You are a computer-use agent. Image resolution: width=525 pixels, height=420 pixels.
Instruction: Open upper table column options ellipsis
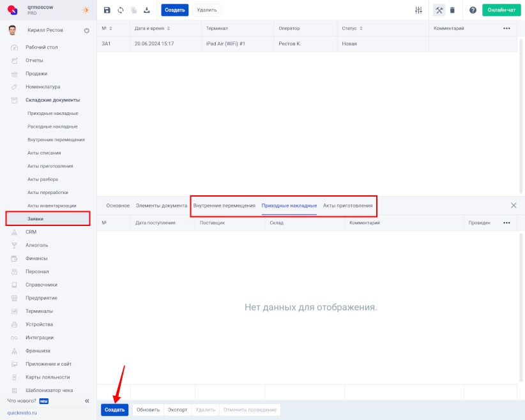pos(506,29)
